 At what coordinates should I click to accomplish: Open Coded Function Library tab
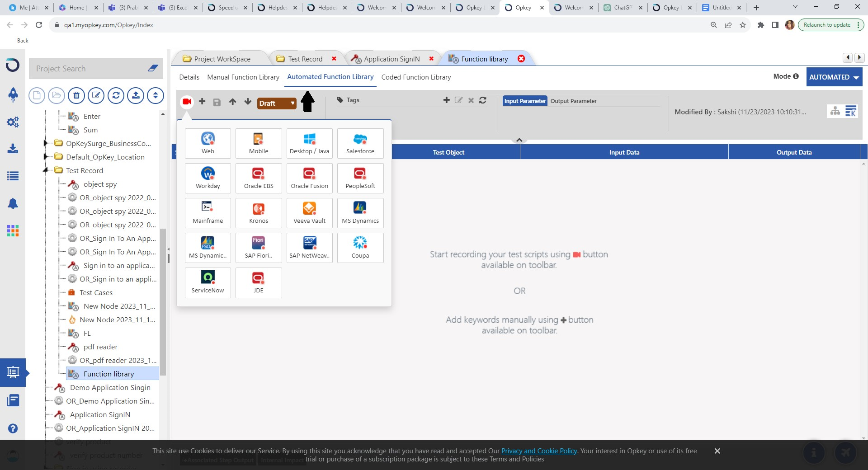[x=416, y=77]
